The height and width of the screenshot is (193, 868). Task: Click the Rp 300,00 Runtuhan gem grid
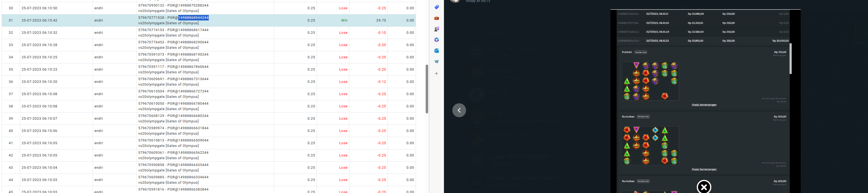point(650,146)
